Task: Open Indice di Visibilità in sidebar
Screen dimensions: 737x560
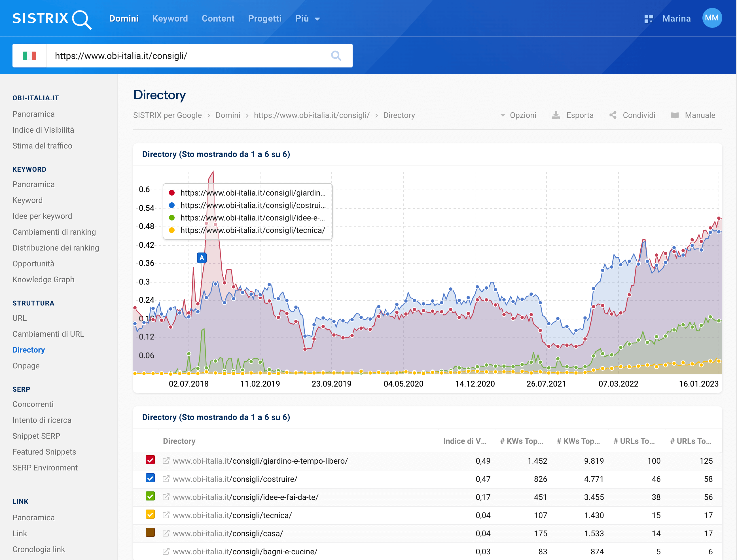Action: click(43, 130)
